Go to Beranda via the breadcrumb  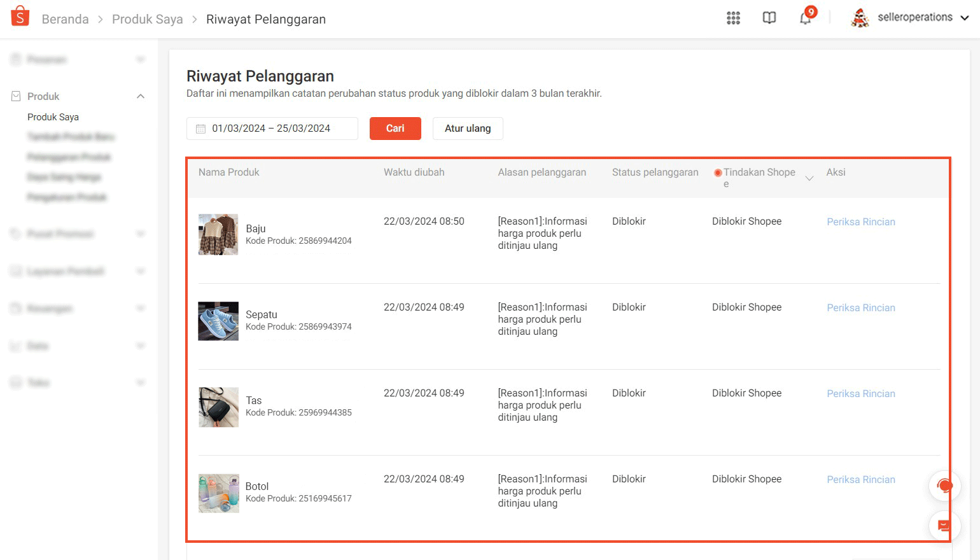[x=65, y=19]
